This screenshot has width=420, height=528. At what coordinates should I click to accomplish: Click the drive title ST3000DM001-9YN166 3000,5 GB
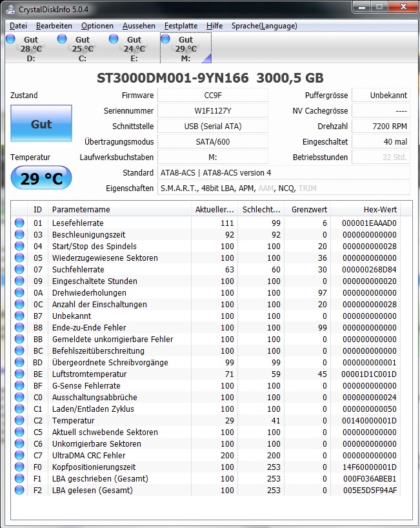[x=210, y=78]
